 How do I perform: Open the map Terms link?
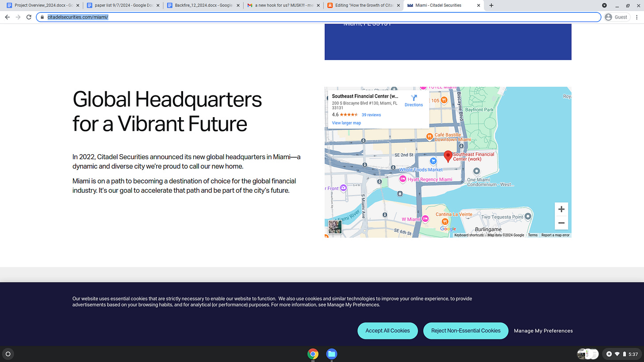[533, 235]
